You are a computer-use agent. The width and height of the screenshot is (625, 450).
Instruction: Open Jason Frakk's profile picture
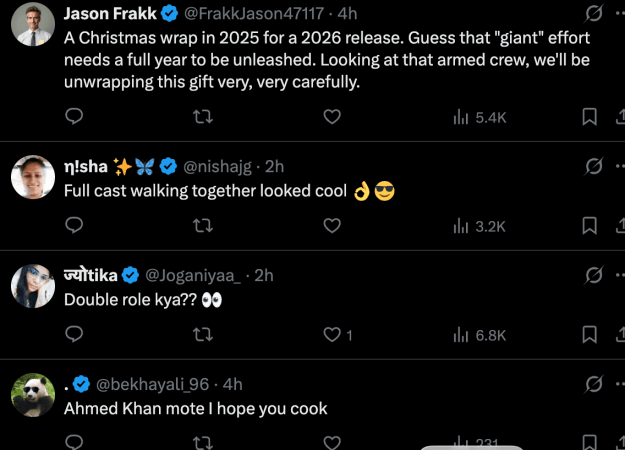pos(32,24)
